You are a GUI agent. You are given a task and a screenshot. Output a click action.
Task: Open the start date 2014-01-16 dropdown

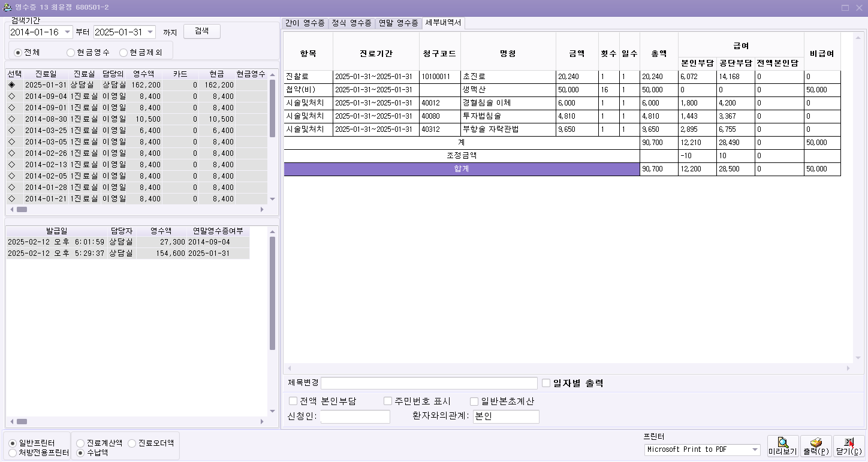(67, 32)
